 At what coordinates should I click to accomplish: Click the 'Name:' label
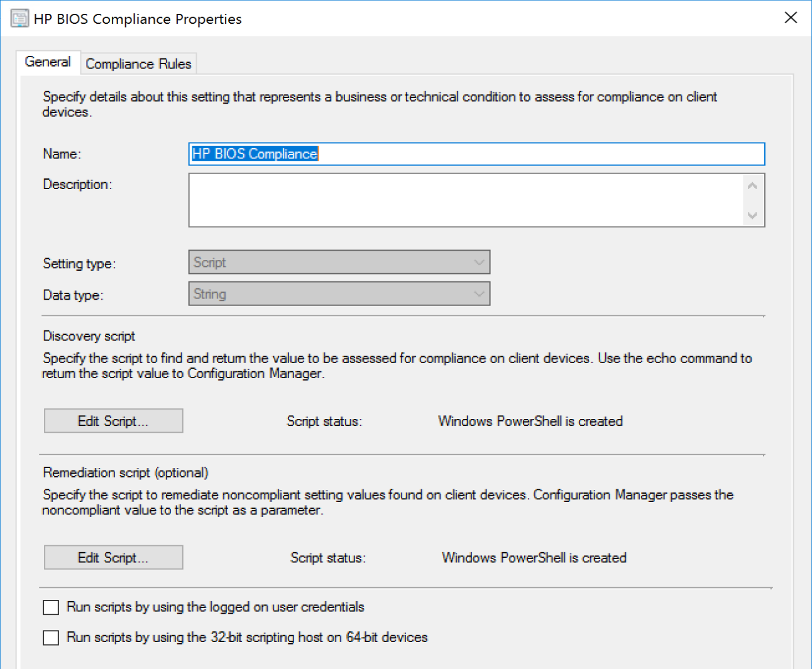tap(62, 155)
